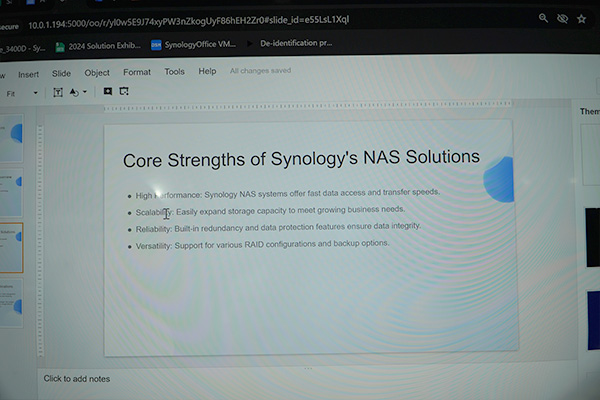Open the SynologyOffice VM... bookmark
This screenshot has width=600, height=400.
(194, 45)
